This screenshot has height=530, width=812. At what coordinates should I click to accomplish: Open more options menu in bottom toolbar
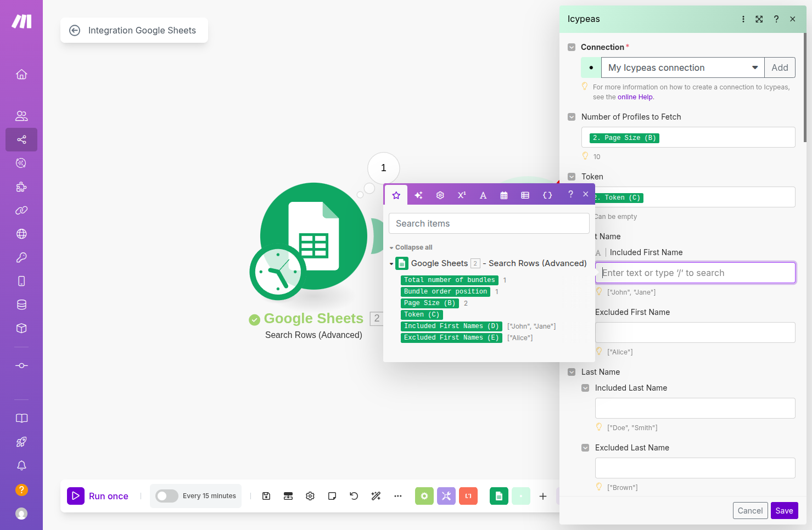398,496
